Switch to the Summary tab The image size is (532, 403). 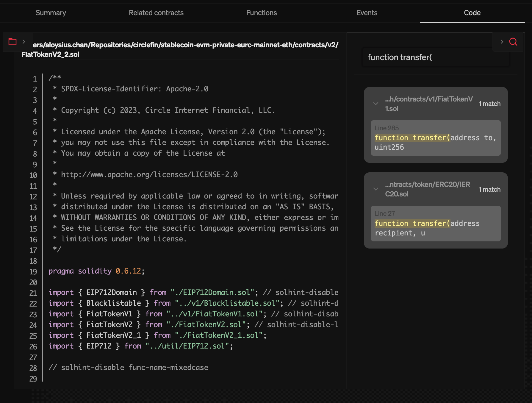(x=51, y=13)
